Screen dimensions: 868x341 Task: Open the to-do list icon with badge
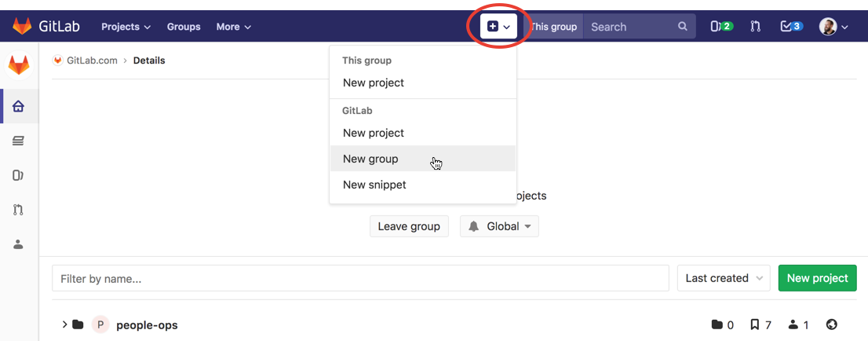tap(790, 26)
